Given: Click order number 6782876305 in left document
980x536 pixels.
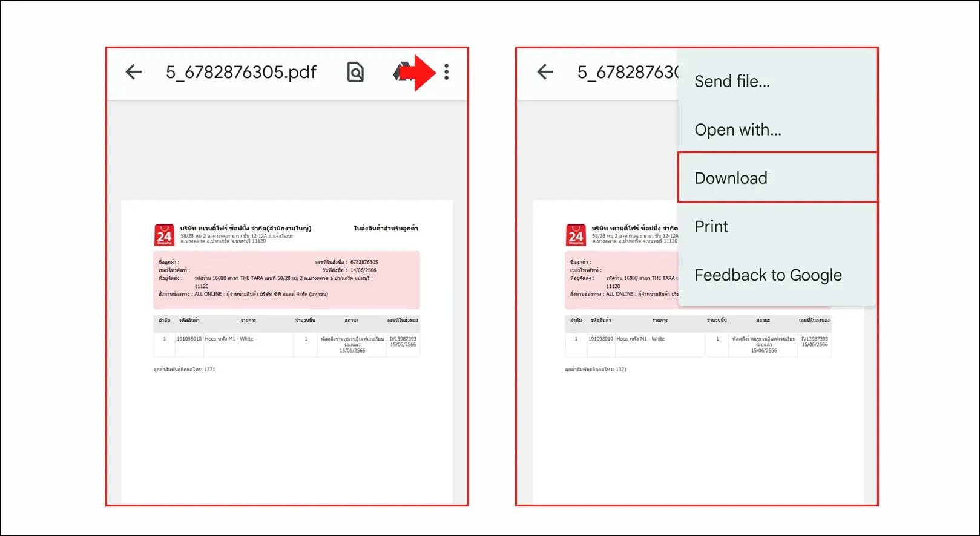Looking at the screenshot, I should 364,263.
